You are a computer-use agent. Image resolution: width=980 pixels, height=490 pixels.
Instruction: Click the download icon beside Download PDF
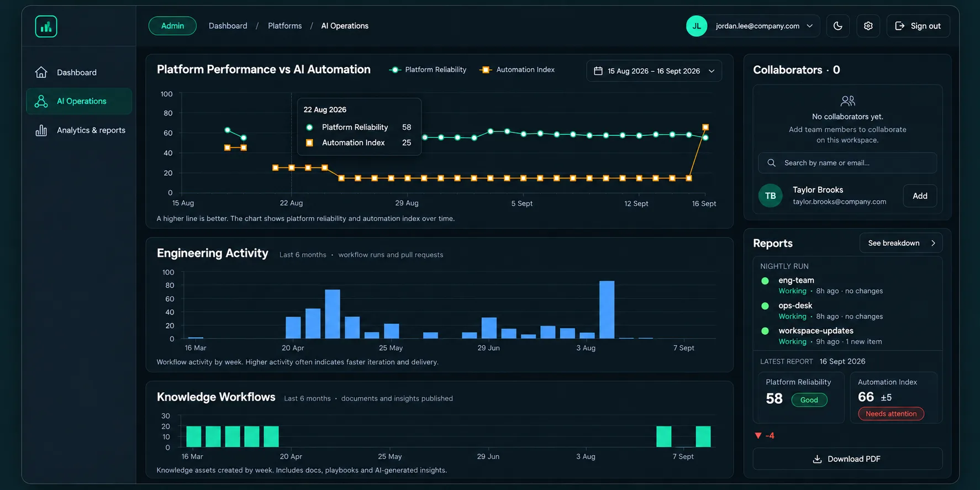[817, 459]
